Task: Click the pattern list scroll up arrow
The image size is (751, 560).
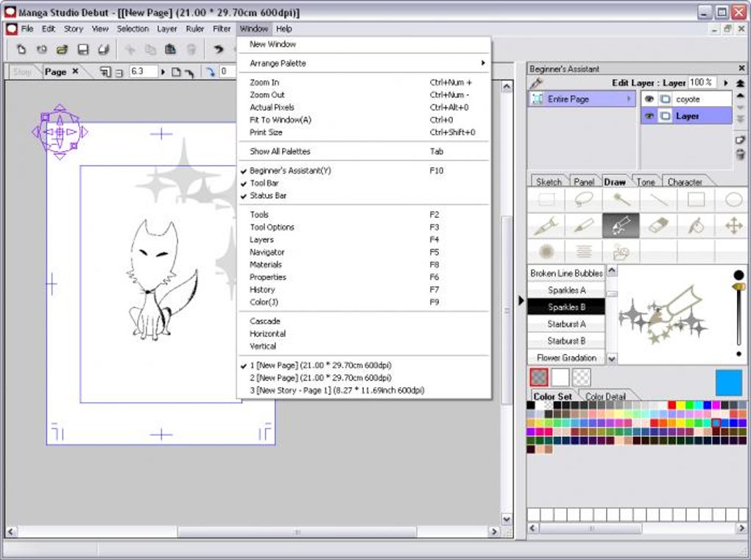Action: coord(612,271)
